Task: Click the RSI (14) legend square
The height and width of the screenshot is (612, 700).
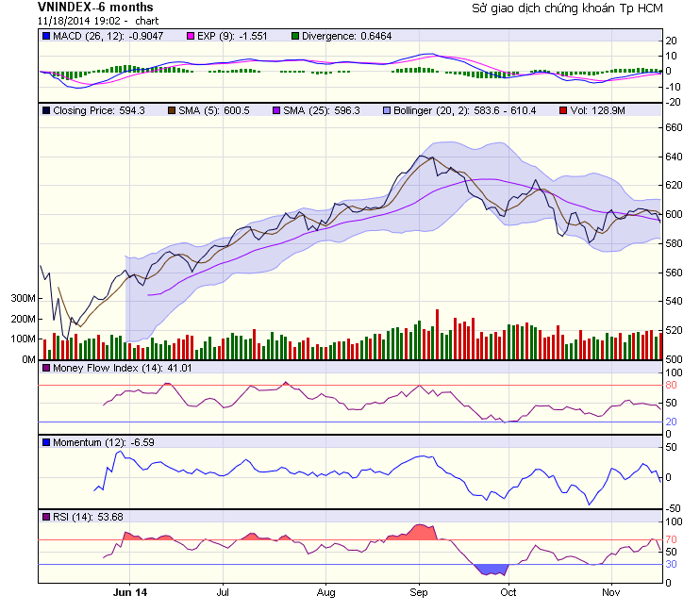Action: (46, 516)
